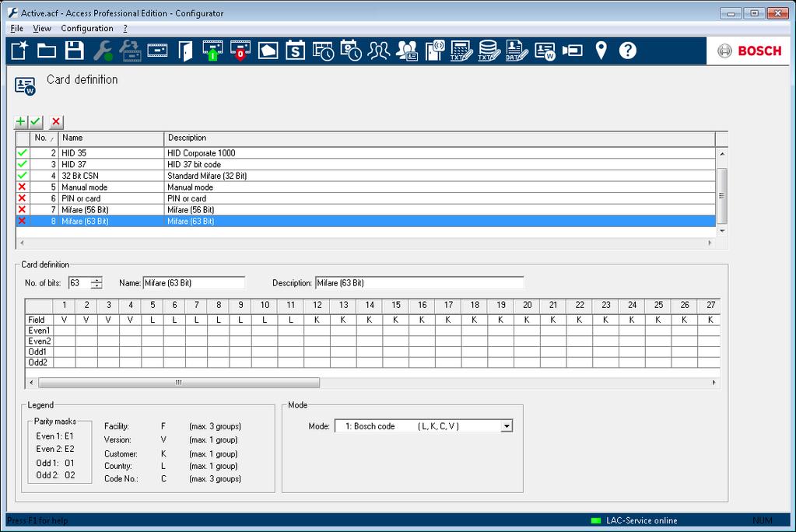
Task: Open the special days calendar icon
Action: 296,51
